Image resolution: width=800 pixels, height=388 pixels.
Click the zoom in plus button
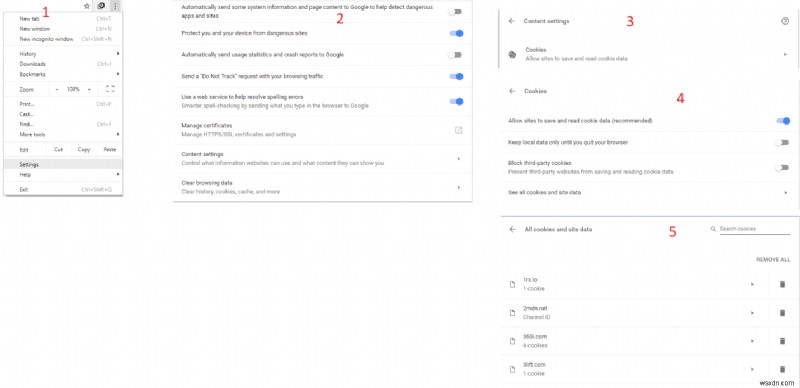(x=89, y=89)
